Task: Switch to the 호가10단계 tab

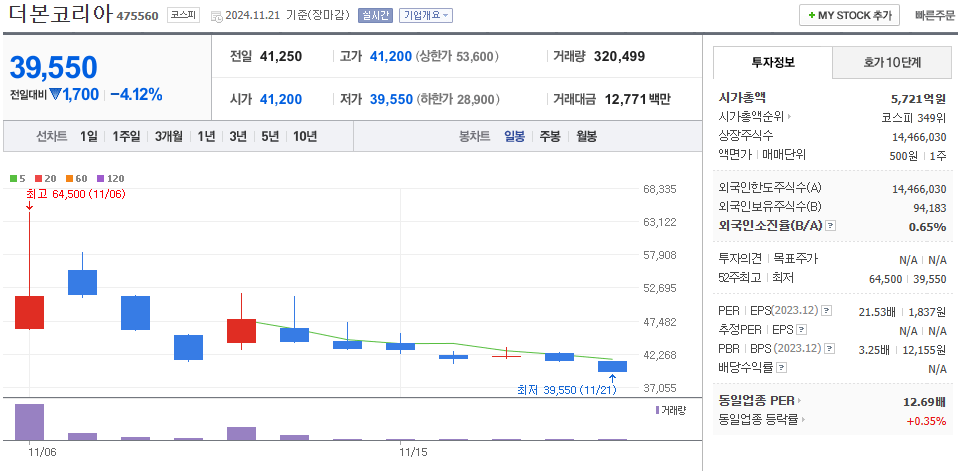Action: (891, 62)
